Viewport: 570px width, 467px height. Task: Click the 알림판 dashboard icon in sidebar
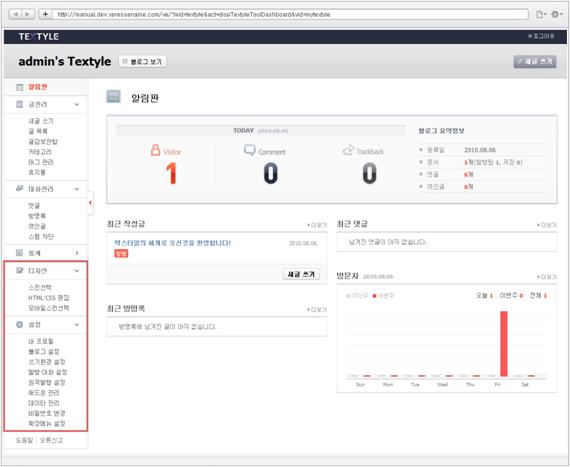click(x=20, y=87)
